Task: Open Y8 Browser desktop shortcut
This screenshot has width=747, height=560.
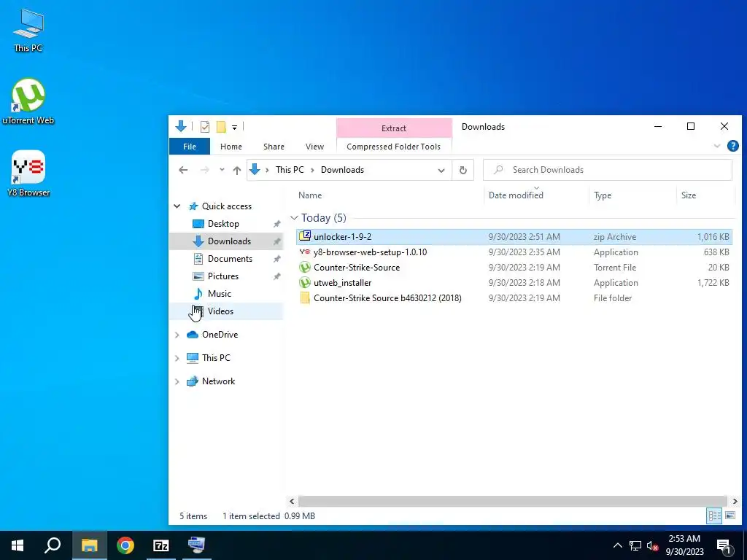Action: click(28, 174)
